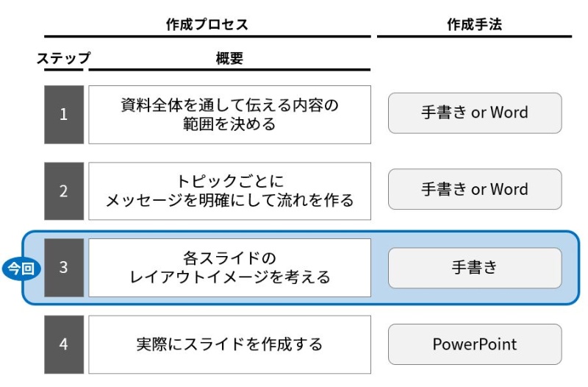This screenshot has width=588, height=387.
Task: Click the divider line beneath the 概要 label
Action: coord(229,71)
